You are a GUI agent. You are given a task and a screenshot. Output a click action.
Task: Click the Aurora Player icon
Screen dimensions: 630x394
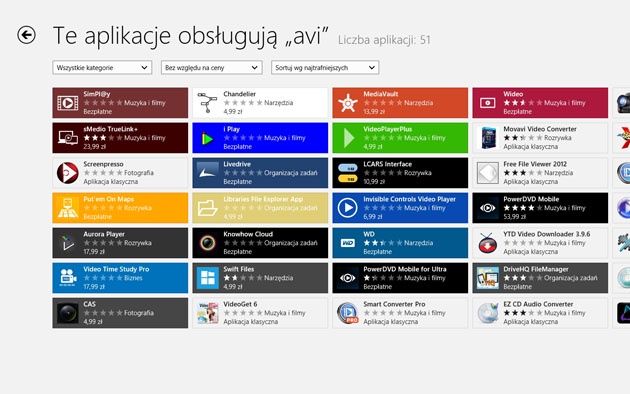(x=68, y=243)
